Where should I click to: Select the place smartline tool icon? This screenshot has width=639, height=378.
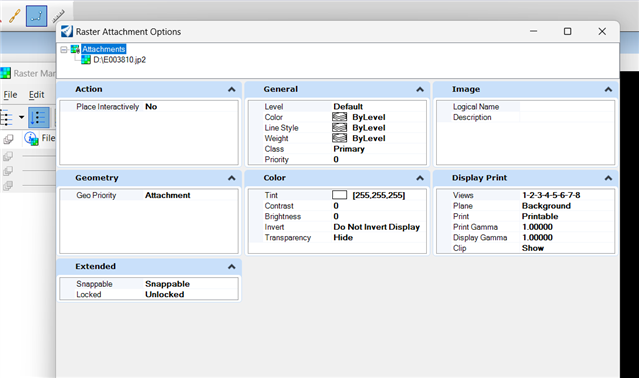(x=36, y=16)
